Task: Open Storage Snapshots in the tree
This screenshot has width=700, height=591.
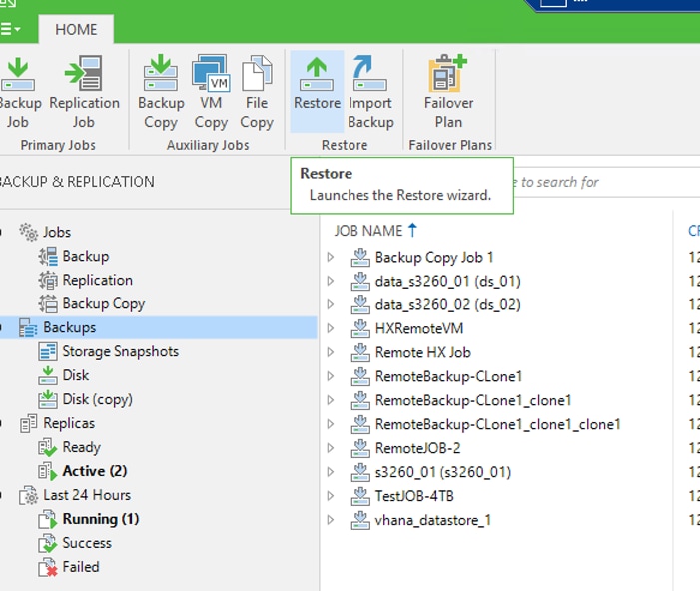Action: pos(120,351)
